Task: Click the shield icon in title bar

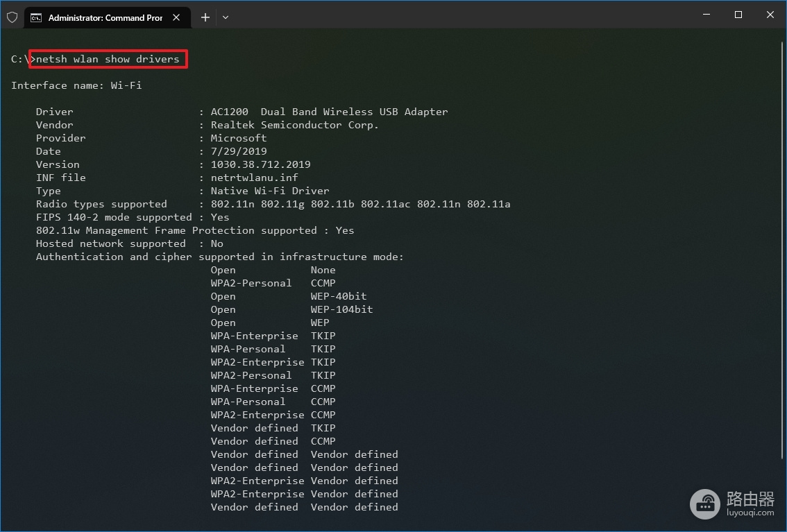Action: tap(12, 17)
